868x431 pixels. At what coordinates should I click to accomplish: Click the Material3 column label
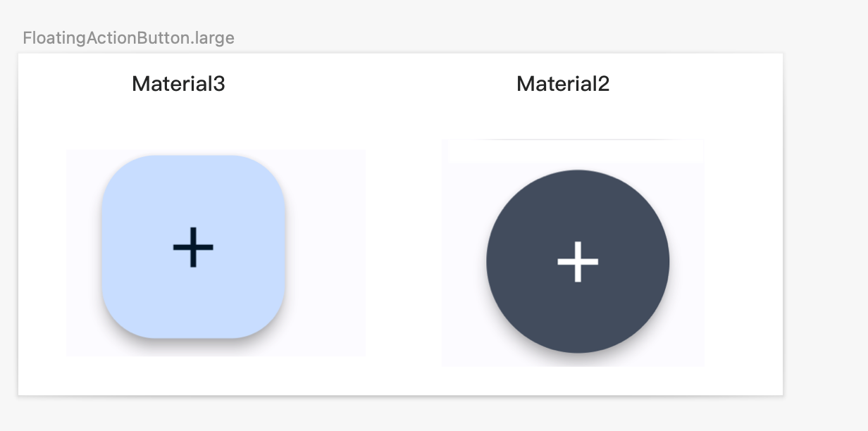coord(178,84)
